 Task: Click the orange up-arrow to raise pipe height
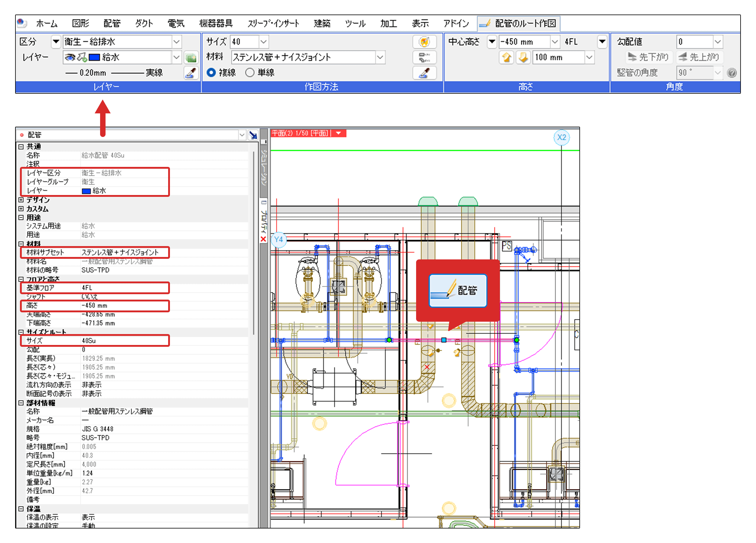[506, 57]
